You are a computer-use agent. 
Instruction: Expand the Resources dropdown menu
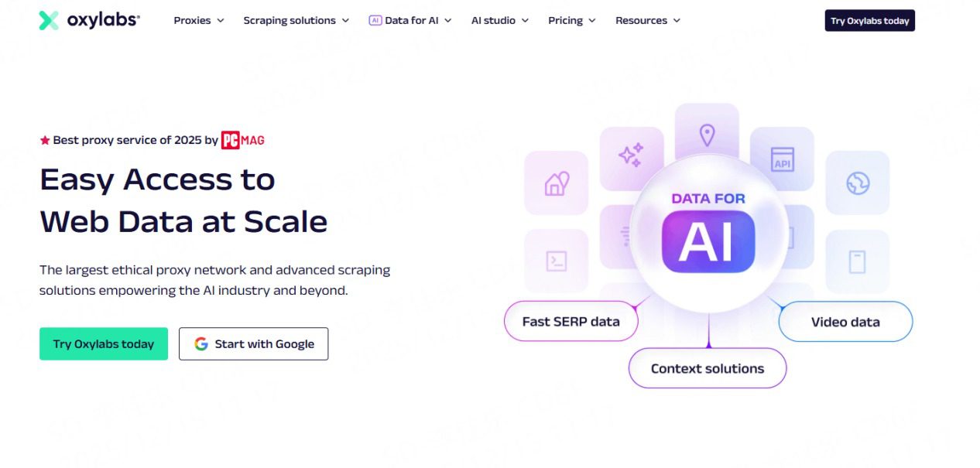click(647, 21)
